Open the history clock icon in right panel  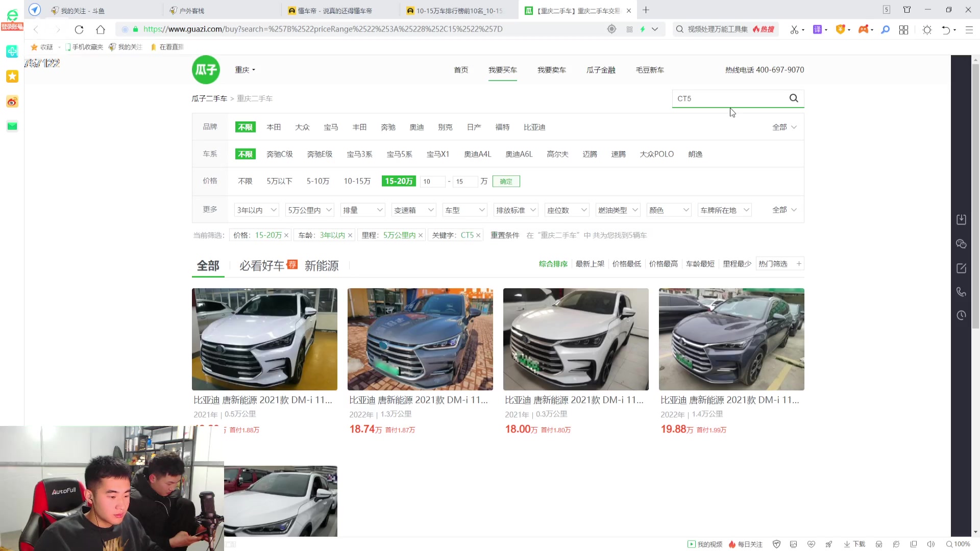click(961, 315)
